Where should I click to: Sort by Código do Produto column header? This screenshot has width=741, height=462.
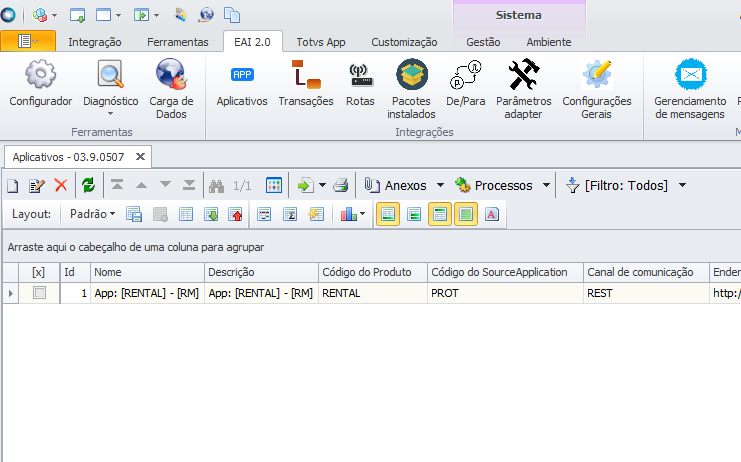click(x=373, y=272)
